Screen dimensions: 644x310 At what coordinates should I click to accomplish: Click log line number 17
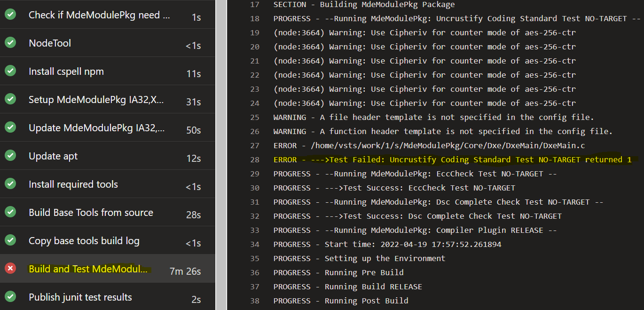click(x=254, y=5)
